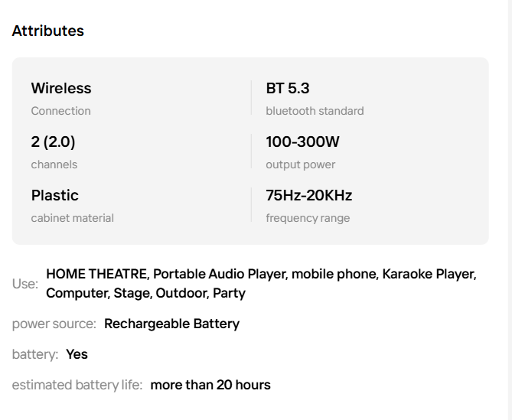Click the channels attribute label
This screenshot has width=512, height=420.
tap(54, 164)
